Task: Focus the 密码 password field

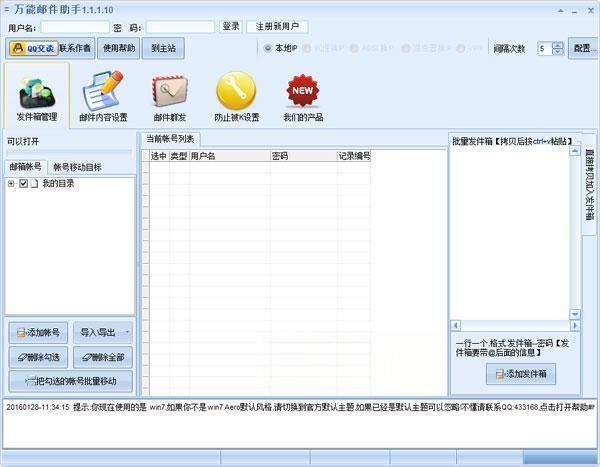Action: tap(180, 27)
